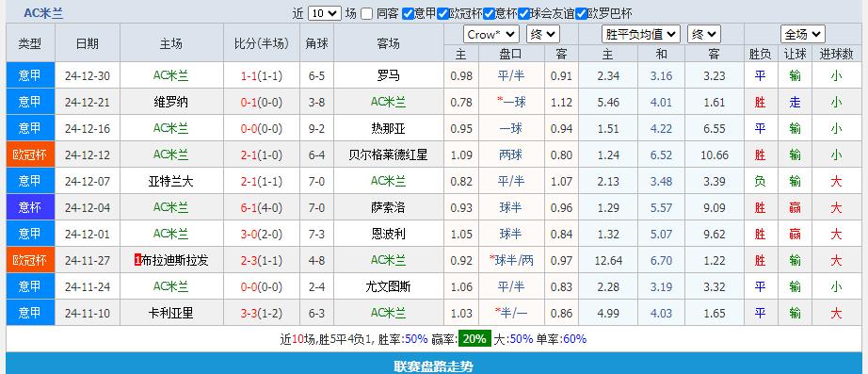Image resolution: width=868 pixels, height=374 pixels.
Task: Click the 比分(半场) column header
Action: [x=262, y=43]
